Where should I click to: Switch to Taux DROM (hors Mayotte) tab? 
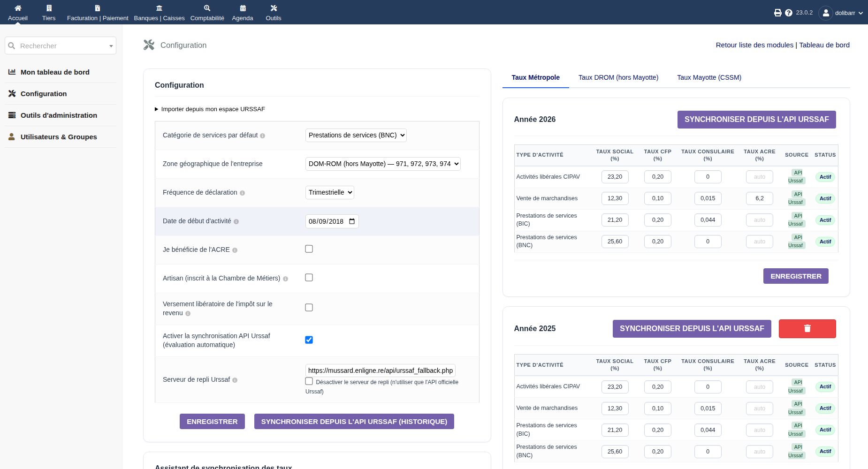pos(618,77)
